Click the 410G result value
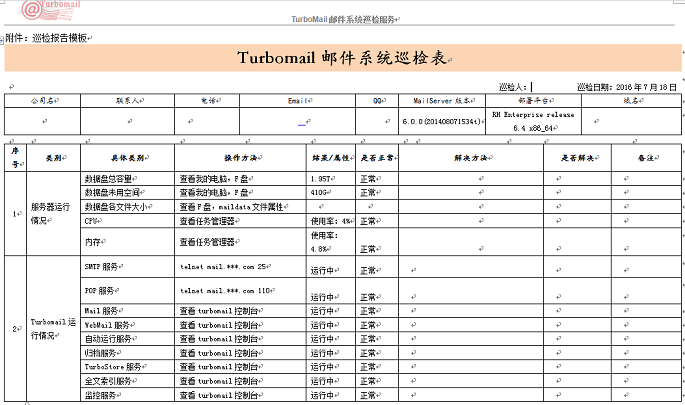Viewport: 685px width, 405px height. tap(319, 193)
